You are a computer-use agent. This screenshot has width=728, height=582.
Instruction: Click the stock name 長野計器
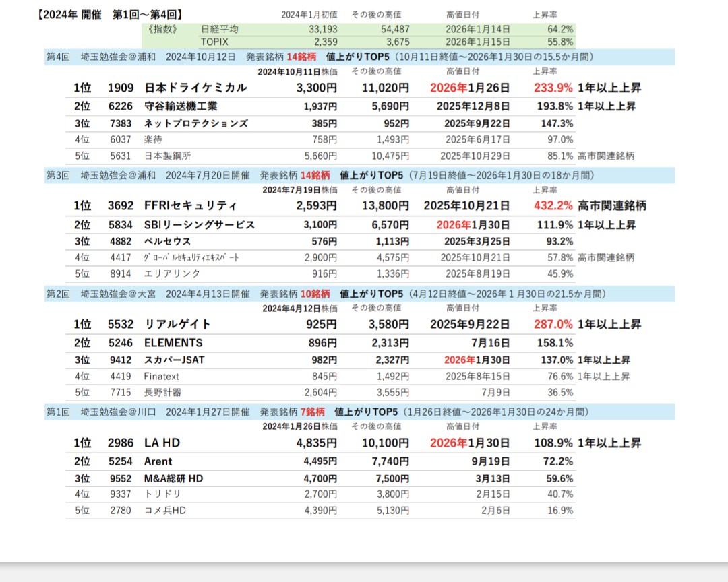(162, 392)
